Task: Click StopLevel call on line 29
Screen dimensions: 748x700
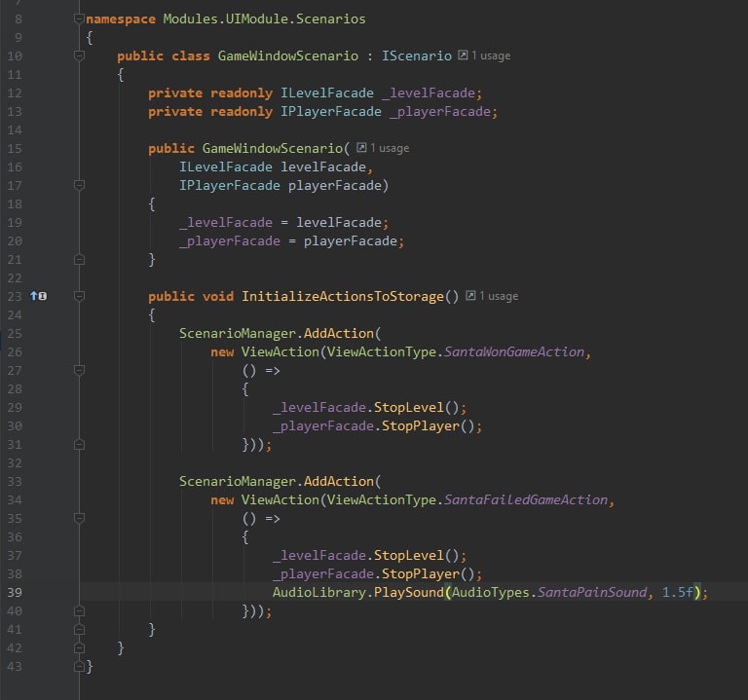Action: (x=409, y=407)
